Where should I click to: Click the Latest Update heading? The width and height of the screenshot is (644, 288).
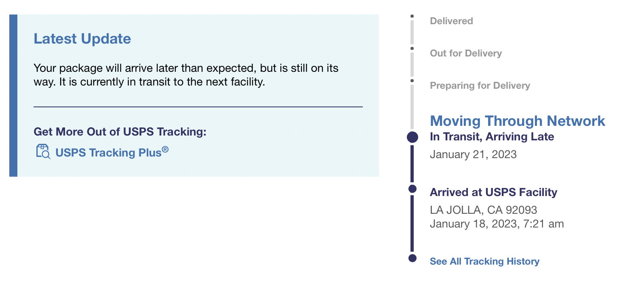coord(82,39)
